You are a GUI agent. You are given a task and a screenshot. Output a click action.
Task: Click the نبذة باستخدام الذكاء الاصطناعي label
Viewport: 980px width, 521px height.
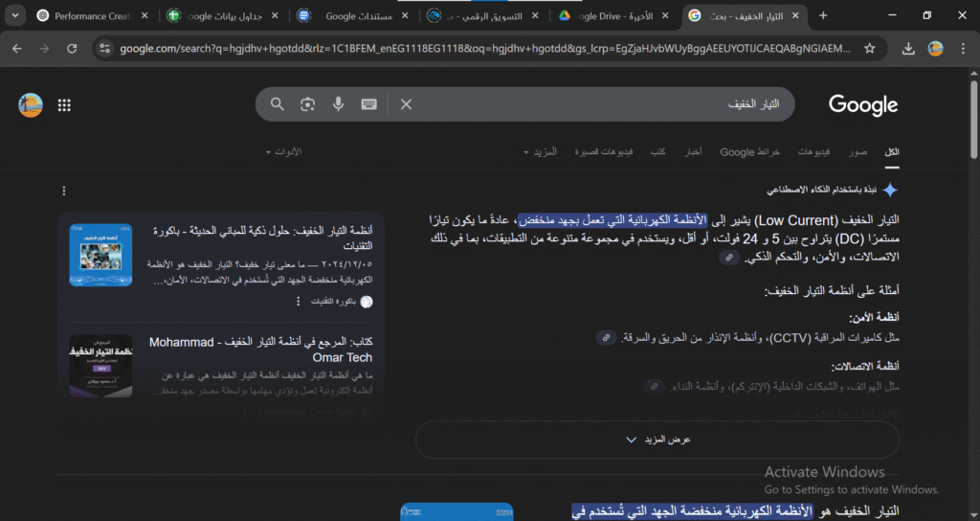pos(822,191)
